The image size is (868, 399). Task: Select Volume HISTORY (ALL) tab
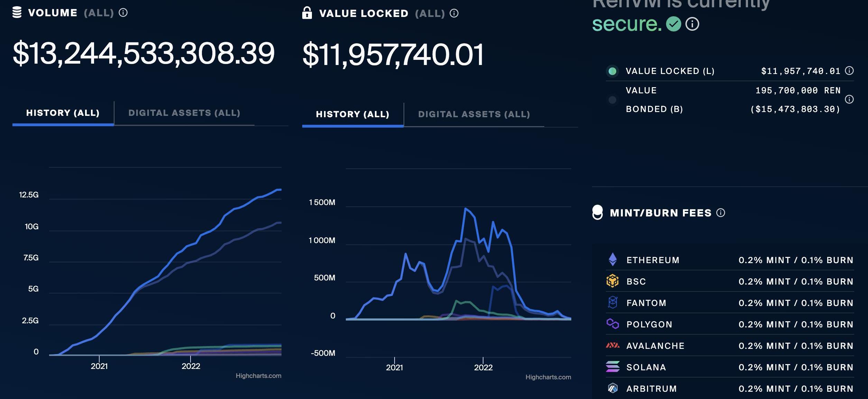point(63,113)
